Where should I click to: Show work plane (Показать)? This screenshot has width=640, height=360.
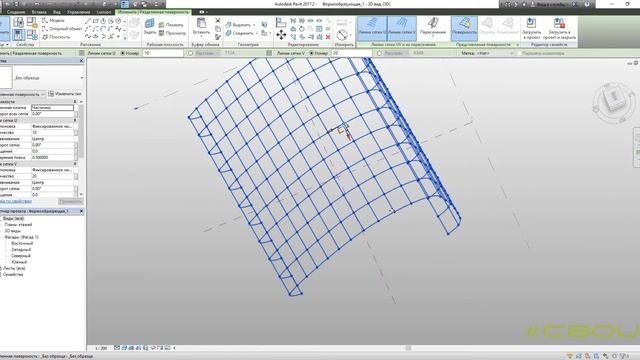click(171, 25)
